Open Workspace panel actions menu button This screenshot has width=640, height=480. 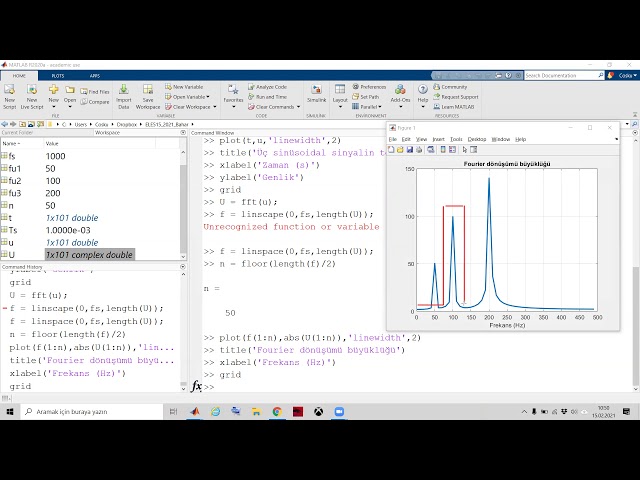click(183, 133)
